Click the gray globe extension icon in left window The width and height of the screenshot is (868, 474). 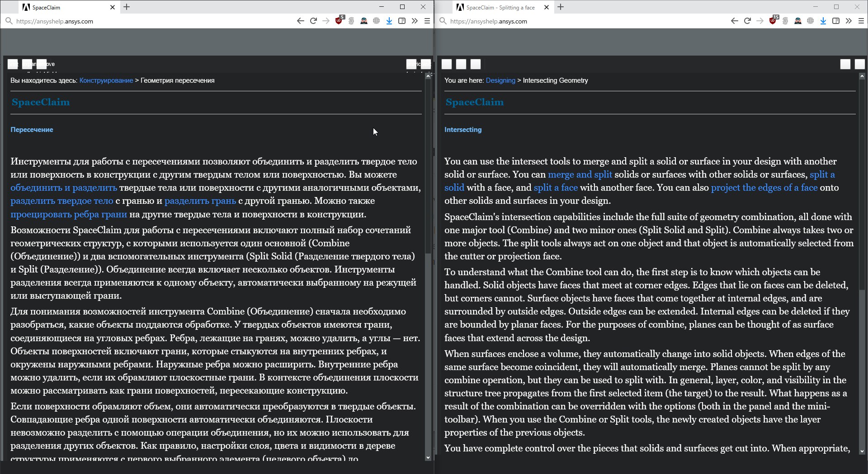[x=376, y=21]
